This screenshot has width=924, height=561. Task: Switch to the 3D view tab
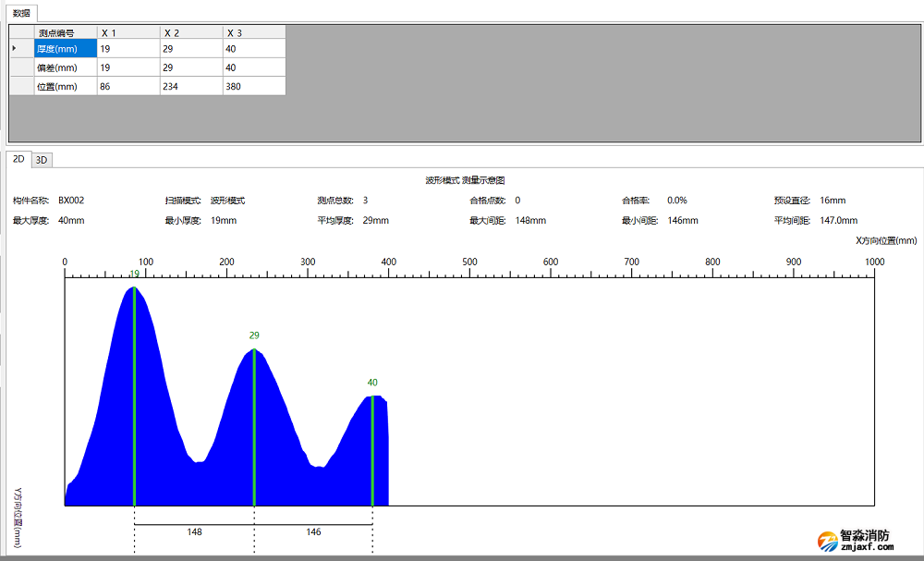(42, 160)
